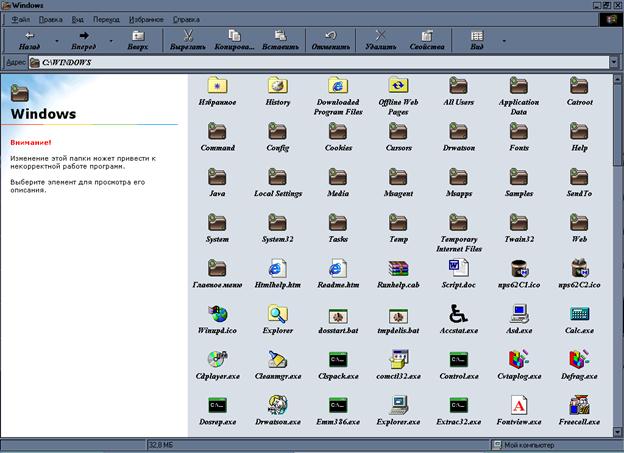This screenshot has width=624, height=453.
Task: Select the Explorer.exe computer icon
Action: coord(398,405)
